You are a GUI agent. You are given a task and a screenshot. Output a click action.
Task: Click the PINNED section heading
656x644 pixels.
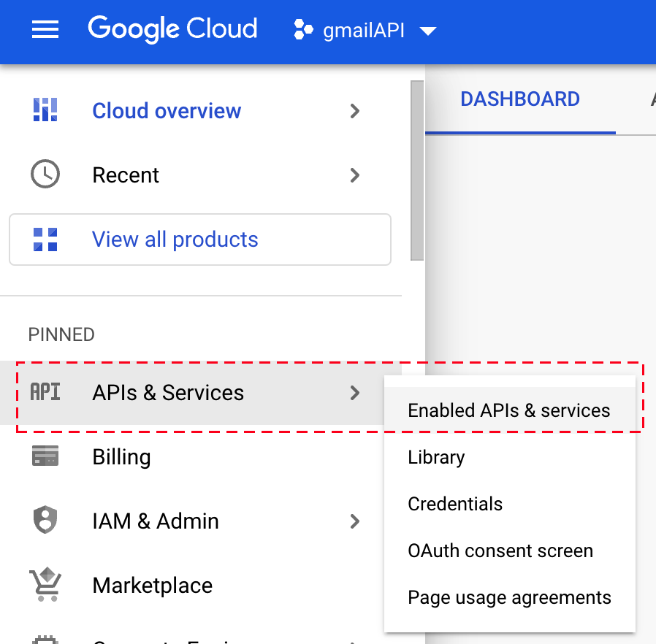pos(61,334)
